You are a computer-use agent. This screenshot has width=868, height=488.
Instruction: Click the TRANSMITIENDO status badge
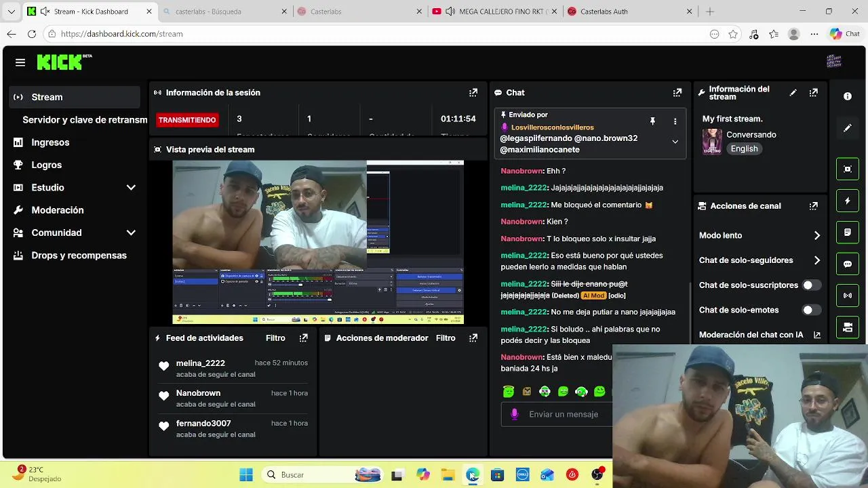coord(187,120)
